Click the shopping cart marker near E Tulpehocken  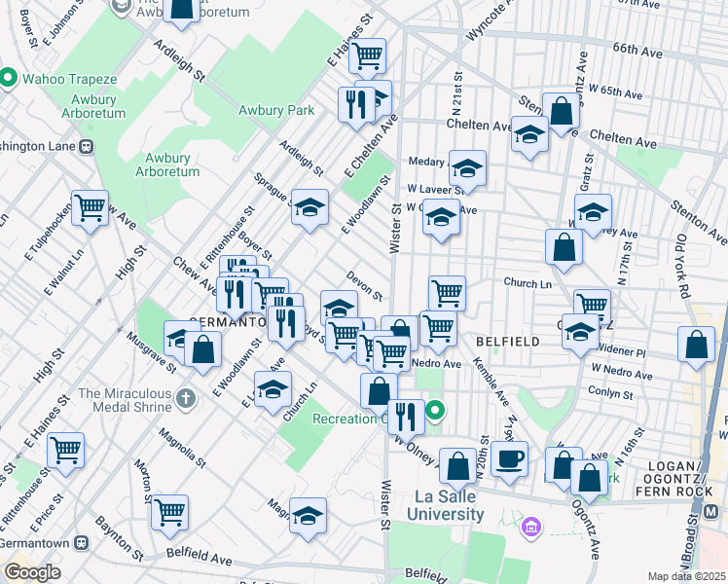pyautogui.click(x=91, y=209)
